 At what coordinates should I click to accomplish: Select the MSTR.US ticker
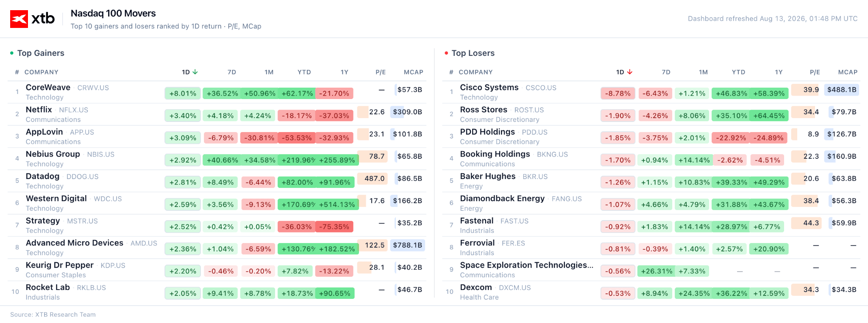coord(82,221)
